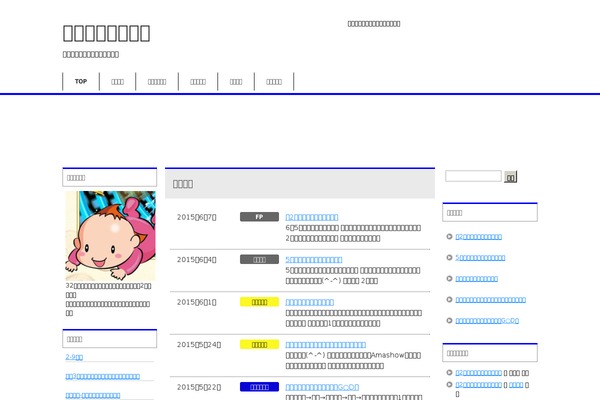Image resolution: width=600 pixels, height=400 pixels.
Task: Click the post excerpt mentioning Amashow
Action: tap(353, 361)
